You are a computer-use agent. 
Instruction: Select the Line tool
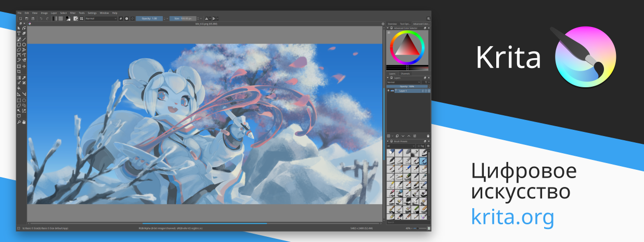click(24, 39)
